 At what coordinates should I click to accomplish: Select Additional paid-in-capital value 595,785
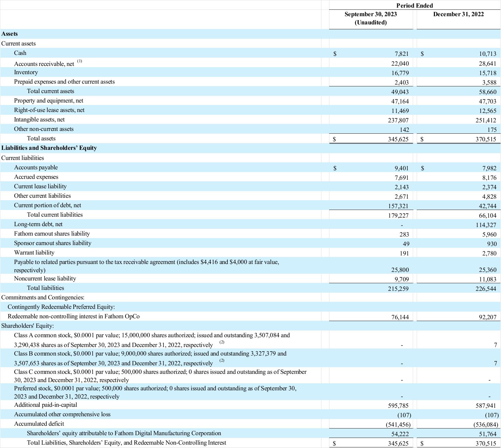click(398, 406)
